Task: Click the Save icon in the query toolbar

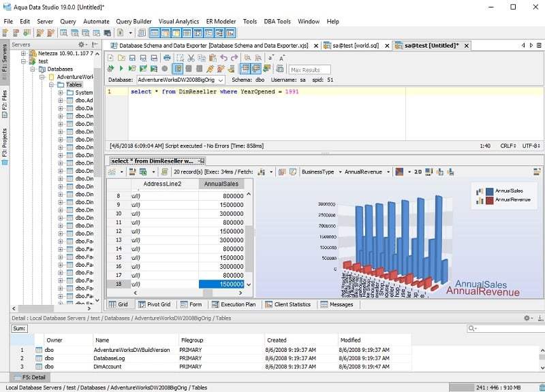Action: coord(132,56)
